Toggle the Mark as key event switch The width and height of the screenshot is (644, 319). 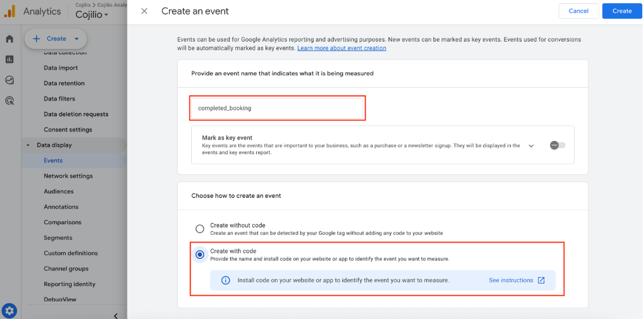point(558,145)
